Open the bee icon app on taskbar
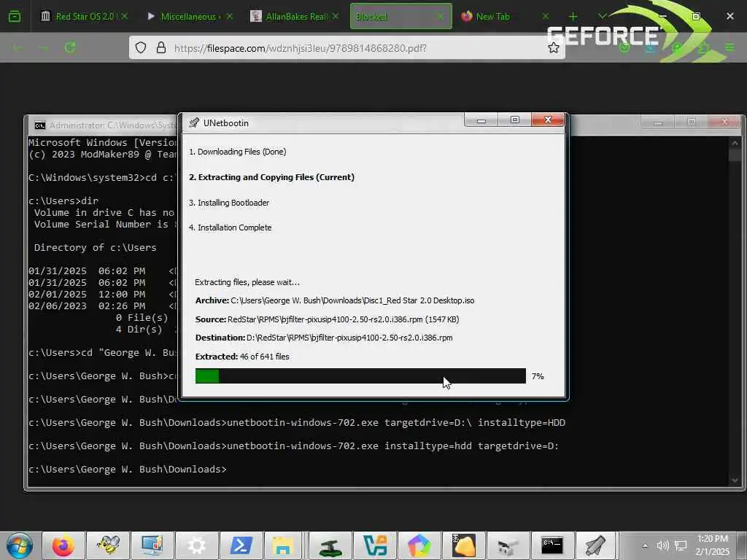747x560 pixels. [x=108, y=545]
